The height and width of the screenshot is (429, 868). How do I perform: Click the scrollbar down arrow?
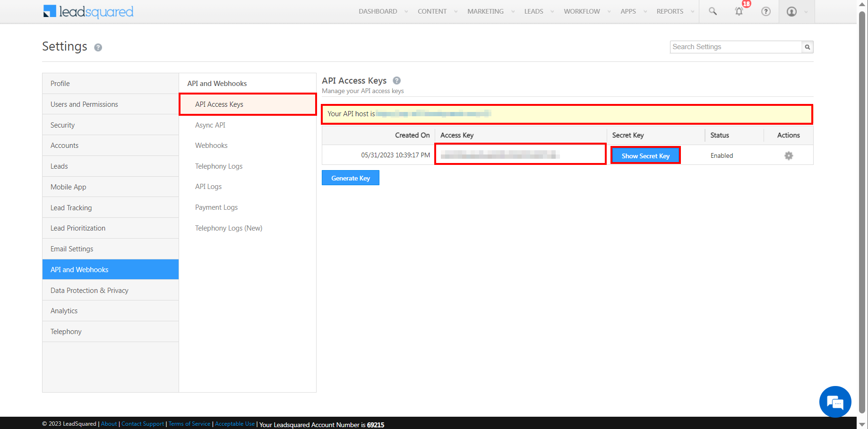862,424
